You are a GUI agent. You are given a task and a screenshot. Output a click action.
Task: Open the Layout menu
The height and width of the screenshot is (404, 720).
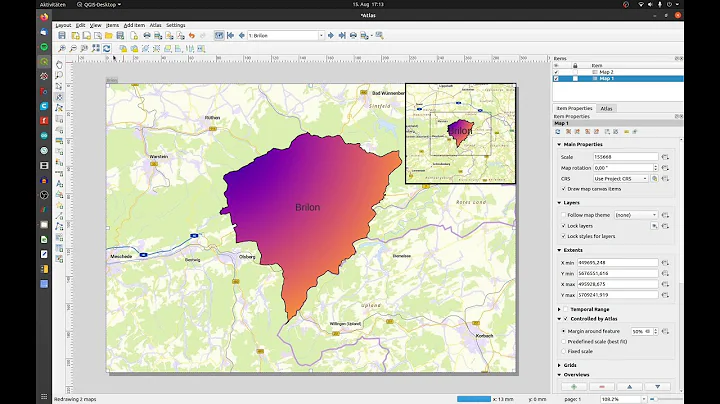[63, 25]
